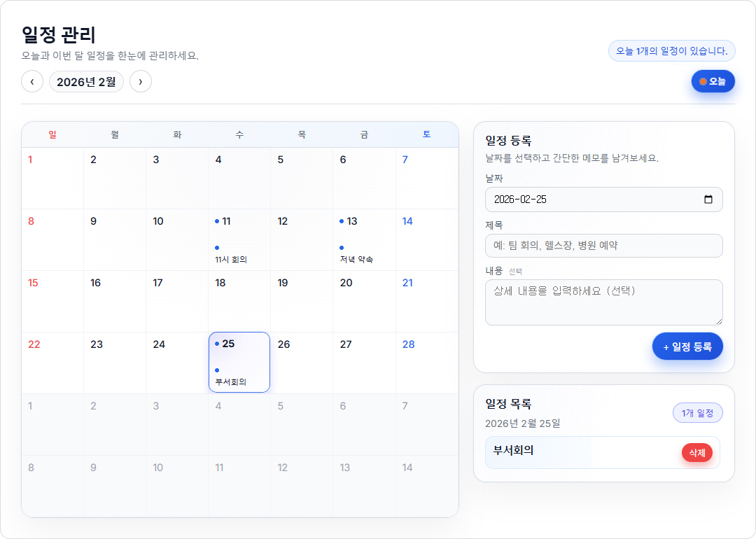Go to the previous month
Viewport: 756px width, 539px height.
tap(32, 81)
